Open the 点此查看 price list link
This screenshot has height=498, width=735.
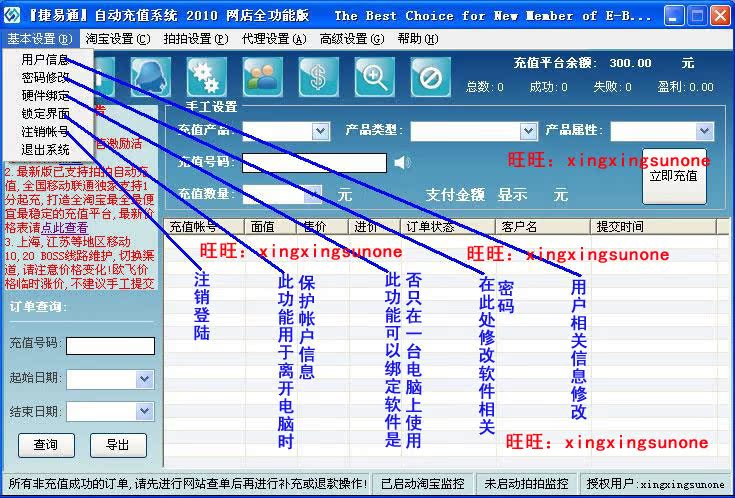[65, 228]
